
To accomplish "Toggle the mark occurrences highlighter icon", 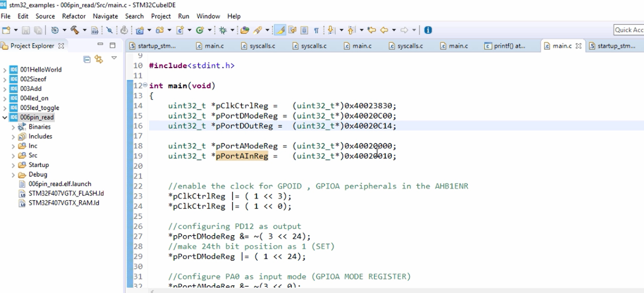I will point(281,30).
